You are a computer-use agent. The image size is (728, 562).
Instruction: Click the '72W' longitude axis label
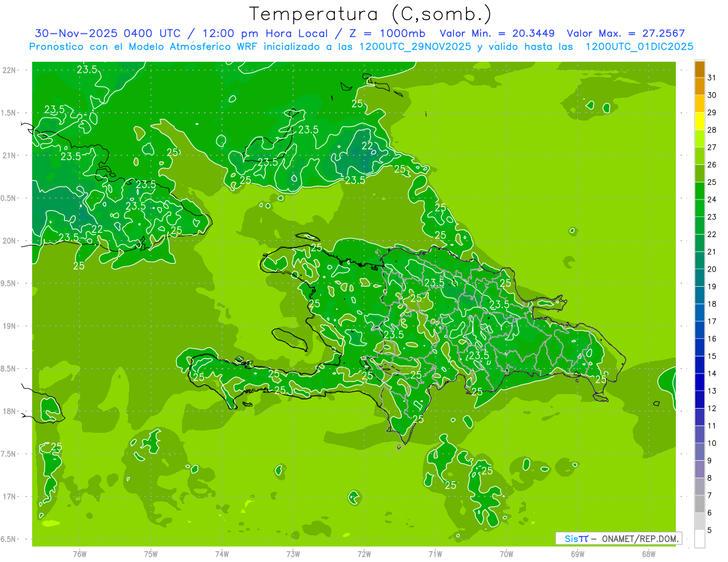coord(364,554)
